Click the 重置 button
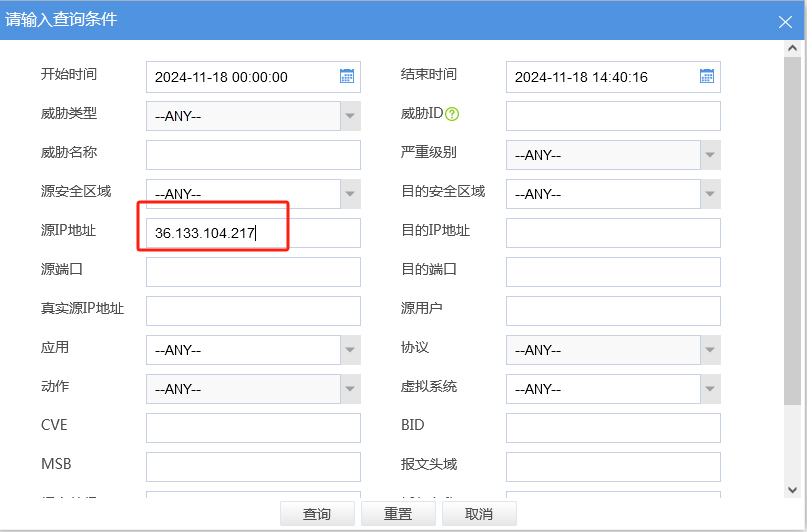This screenshot has width=807, height=532. click(398, 514)
